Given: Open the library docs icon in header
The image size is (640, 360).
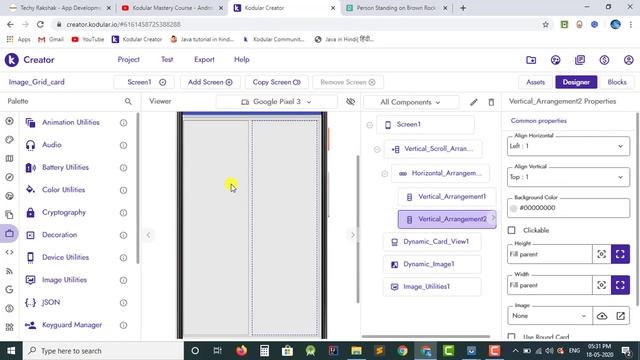Looking at the screenshot, I should tap(580, 60).
